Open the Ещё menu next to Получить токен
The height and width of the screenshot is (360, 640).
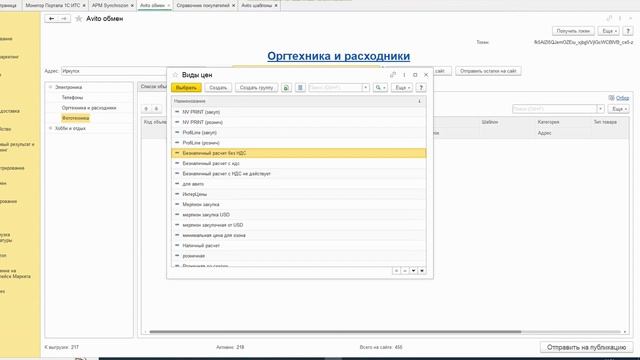[x=609, y=31]
